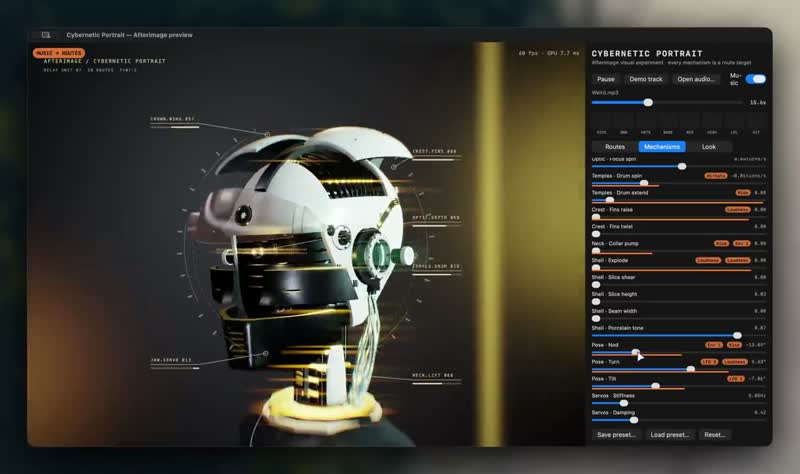This screenshot has height=474, width=800.
Task: Pause the playback
Action: click(606, 79)
